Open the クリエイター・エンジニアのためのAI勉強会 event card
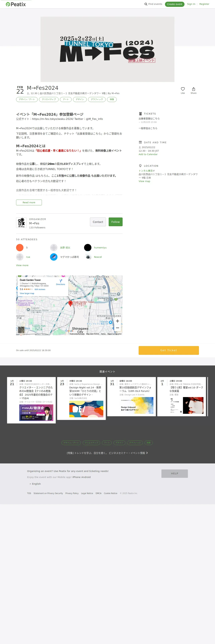The image size is (215, 644). coord(31,400)
